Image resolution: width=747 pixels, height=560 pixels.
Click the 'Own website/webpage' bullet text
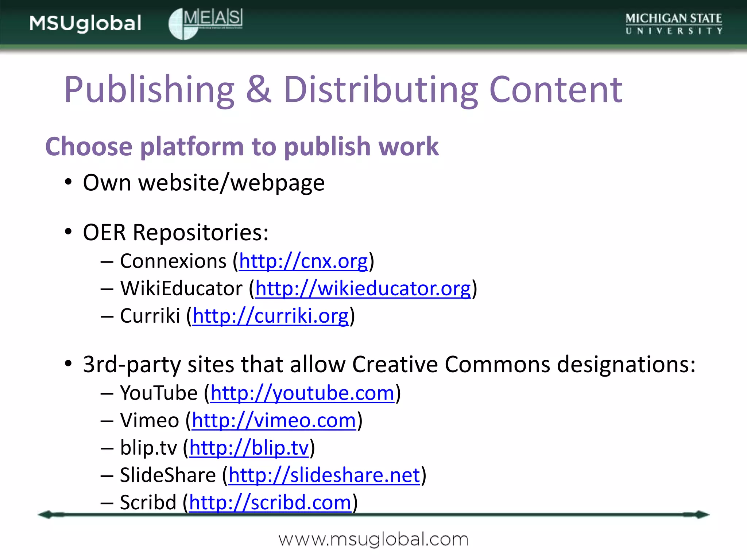pos(204,183)
